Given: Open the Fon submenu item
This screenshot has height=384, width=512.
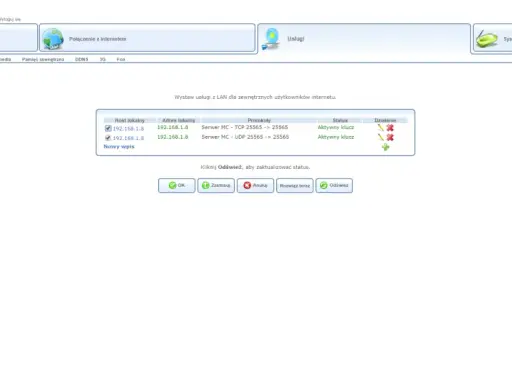Looking at the screenshot, I should tap(121, 59).
